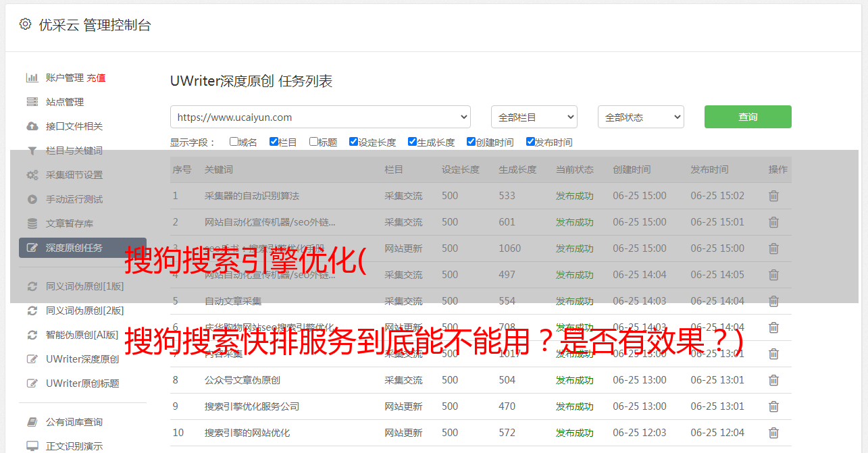Open 优采云 管理控制台 header title
The image size is (868, 453).
[x=95, y=25]
